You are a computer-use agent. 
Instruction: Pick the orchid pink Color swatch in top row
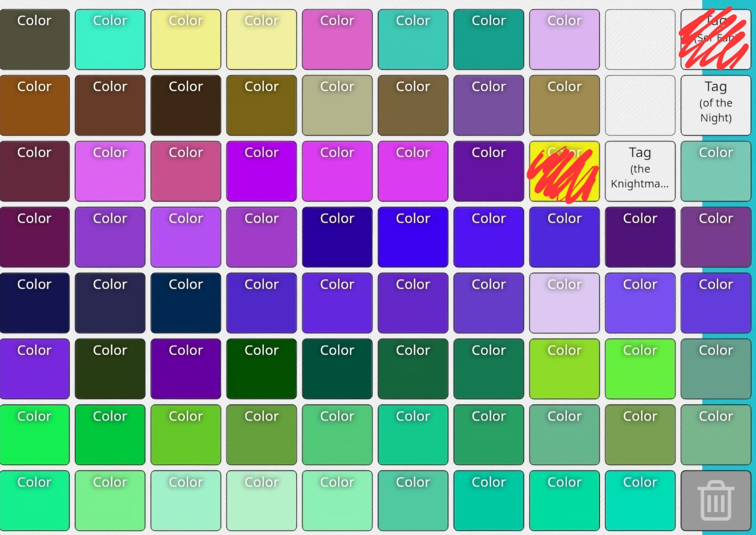click(337, 39)
